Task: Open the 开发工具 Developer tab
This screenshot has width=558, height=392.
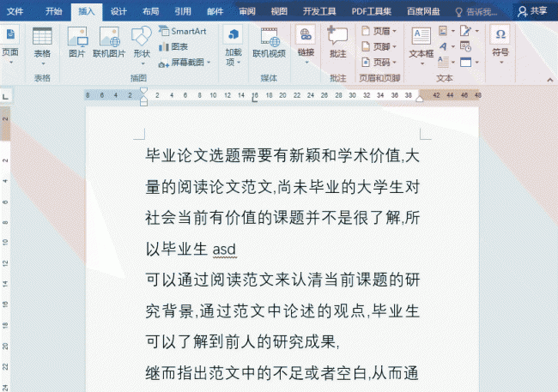Action: coord(319,11)
